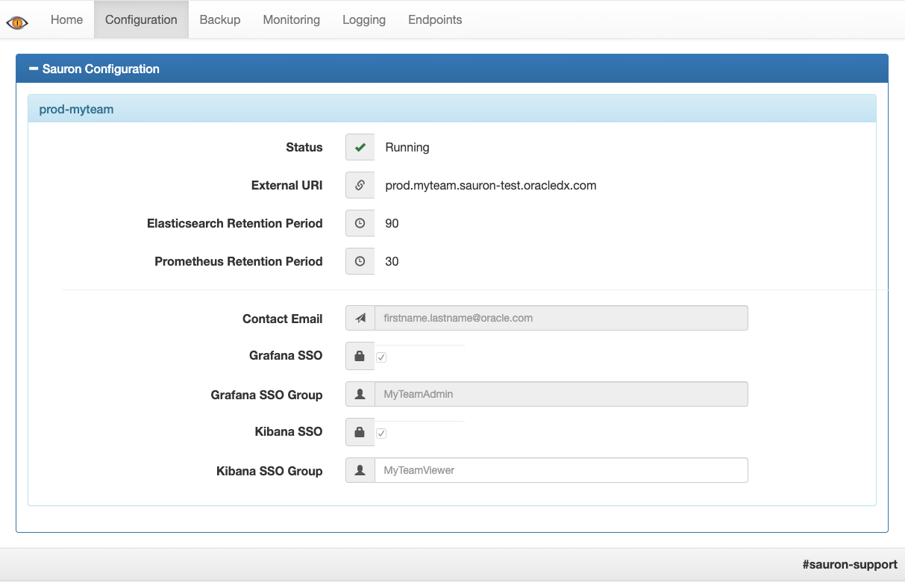The width and height of the screenshot is (905, 588).
Task: Click the clock icon for Prometheus Retention Period
Action: (x=360, y=262)
